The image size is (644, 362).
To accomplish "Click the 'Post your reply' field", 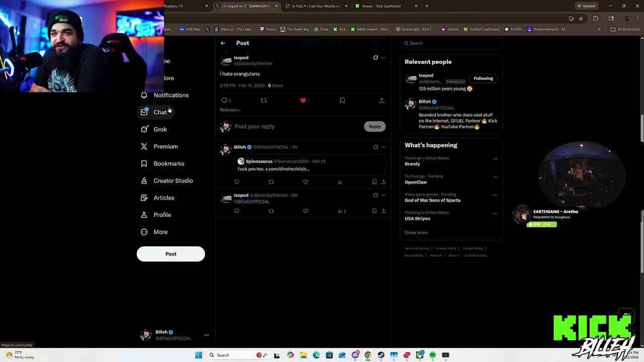I will [297, 127].
